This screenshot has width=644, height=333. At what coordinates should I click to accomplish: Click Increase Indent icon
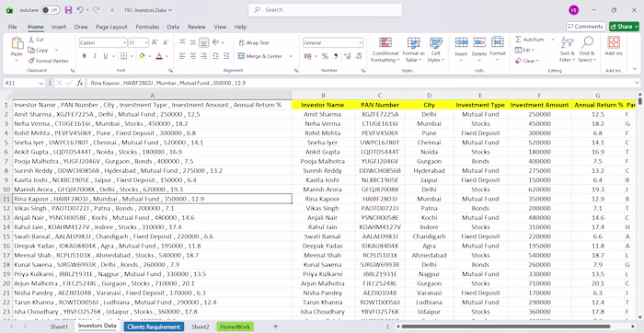(226, 56)
